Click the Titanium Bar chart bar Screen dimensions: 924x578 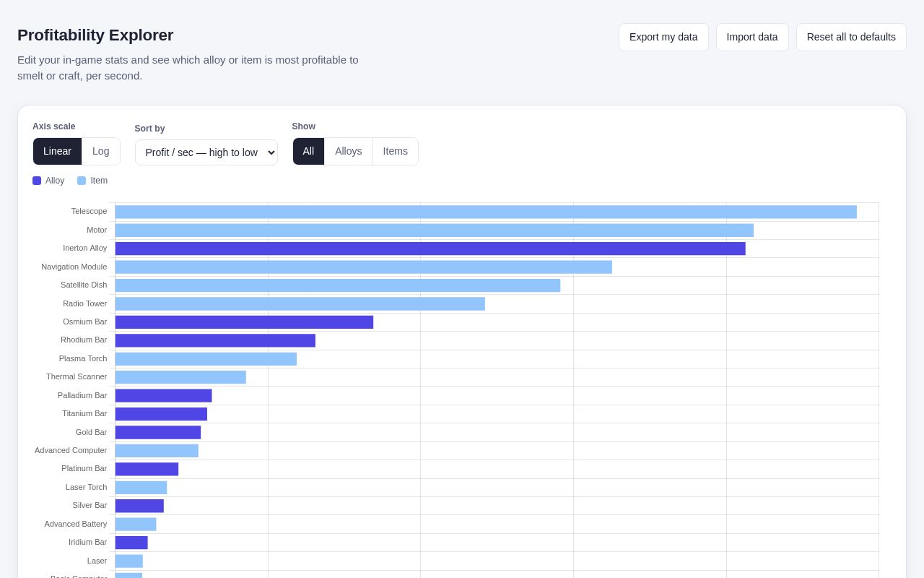click(161, 414)
